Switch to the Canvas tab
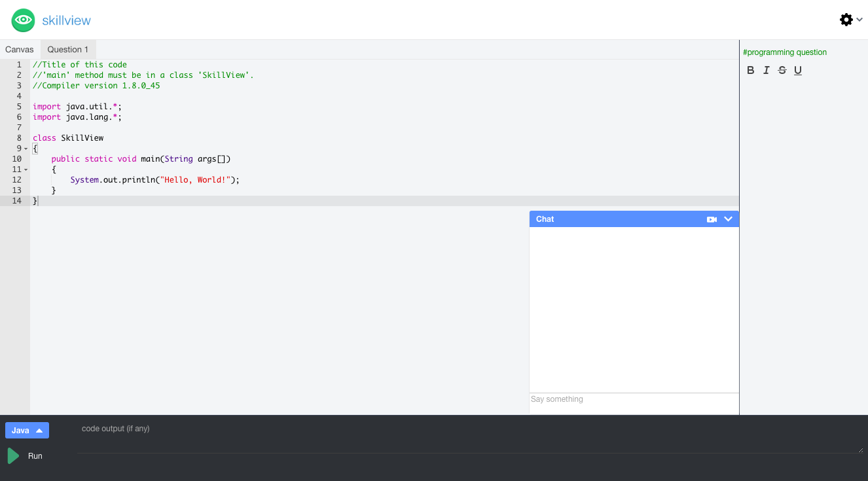 pyautogui.click(x=19, y=49)
